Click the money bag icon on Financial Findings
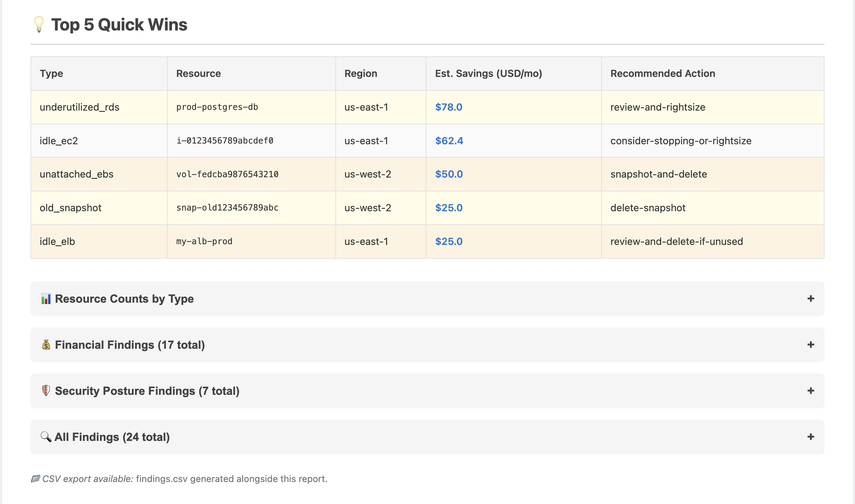855x504 pixels. click(x=46, y=345)
